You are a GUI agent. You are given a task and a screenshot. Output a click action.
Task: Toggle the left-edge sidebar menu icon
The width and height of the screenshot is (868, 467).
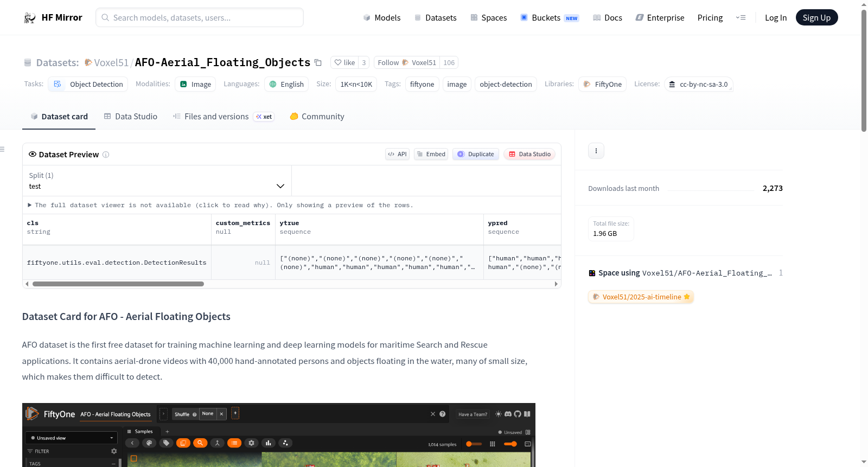[2, 149]
